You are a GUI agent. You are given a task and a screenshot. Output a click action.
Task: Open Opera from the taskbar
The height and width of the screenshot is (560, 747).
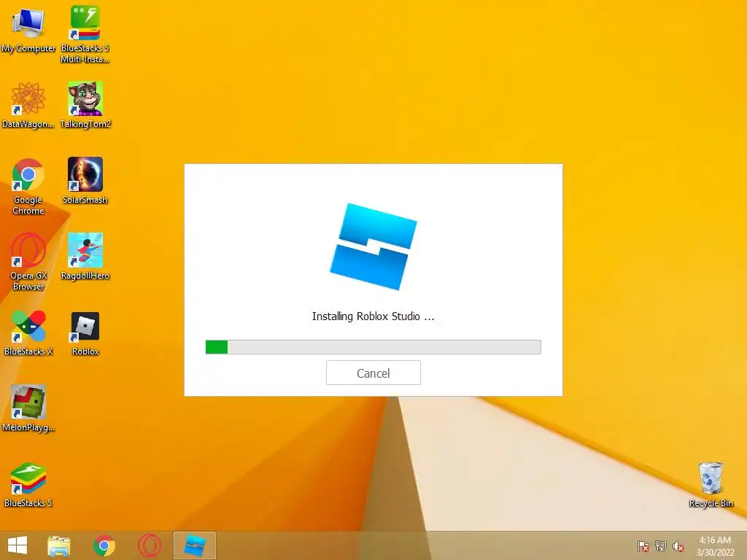pos(150,545)
